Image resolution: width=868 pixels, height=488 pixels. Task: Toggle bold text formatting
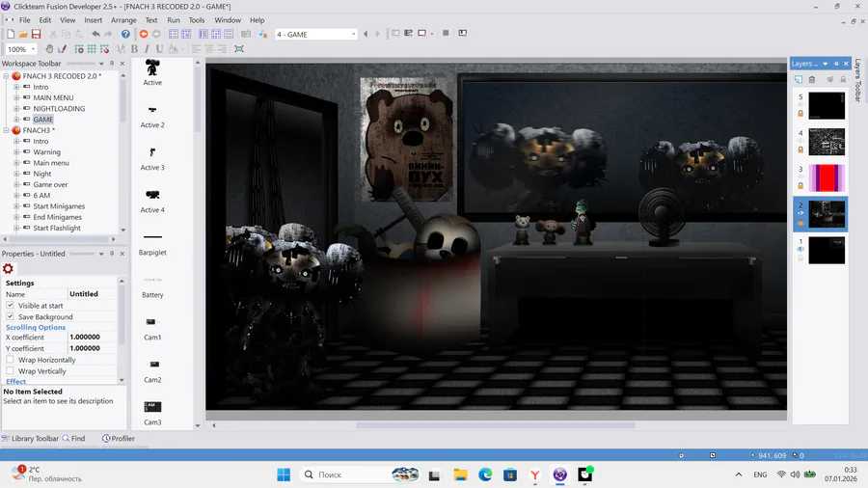coord(134,49)
